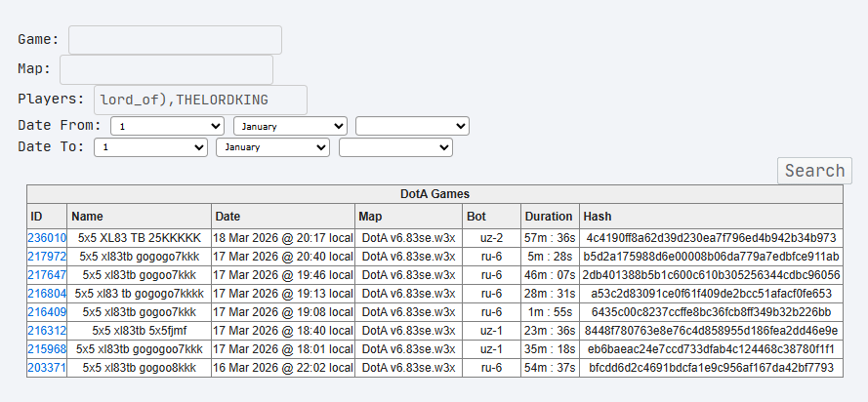Open game ID 203371 link
The height and width of the screenshot is (402, 868).
[47, 368]
